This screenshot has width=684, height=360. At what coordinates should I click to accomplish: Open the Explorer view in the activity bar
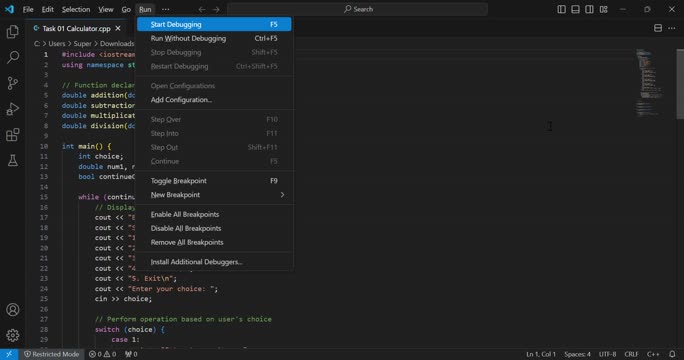click(13, 31)
